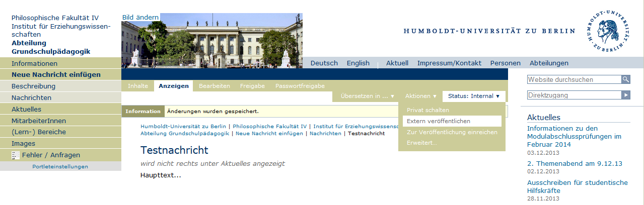This screenshot has height=205, width=644.
Task: Switch to the Anzeigen tab
Action: tap(174, 86)
